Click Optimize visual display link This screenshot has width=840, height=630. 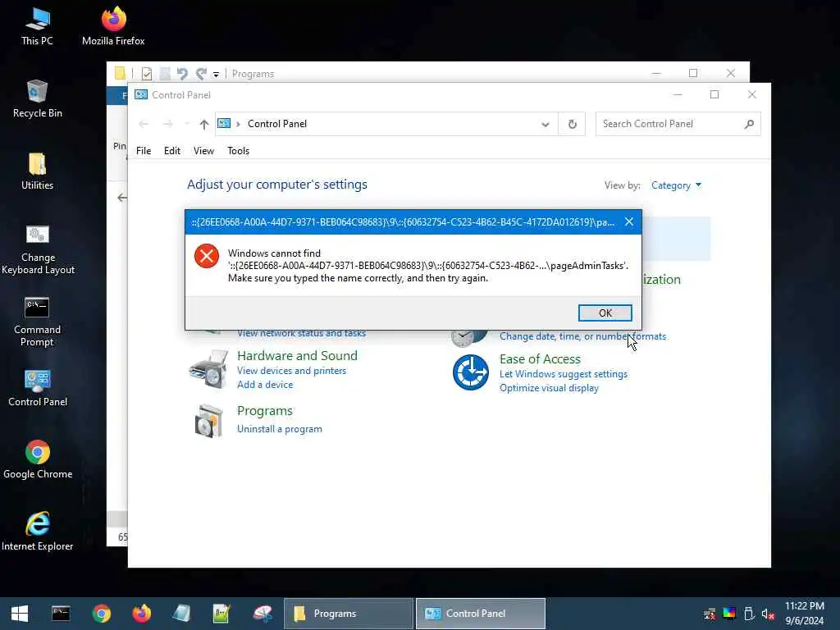point(549,388)
